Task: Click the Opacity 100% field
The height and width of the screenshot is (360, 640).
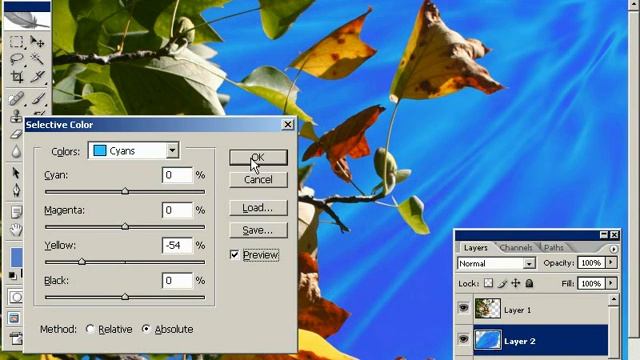Action: click(x=591, y=263)
